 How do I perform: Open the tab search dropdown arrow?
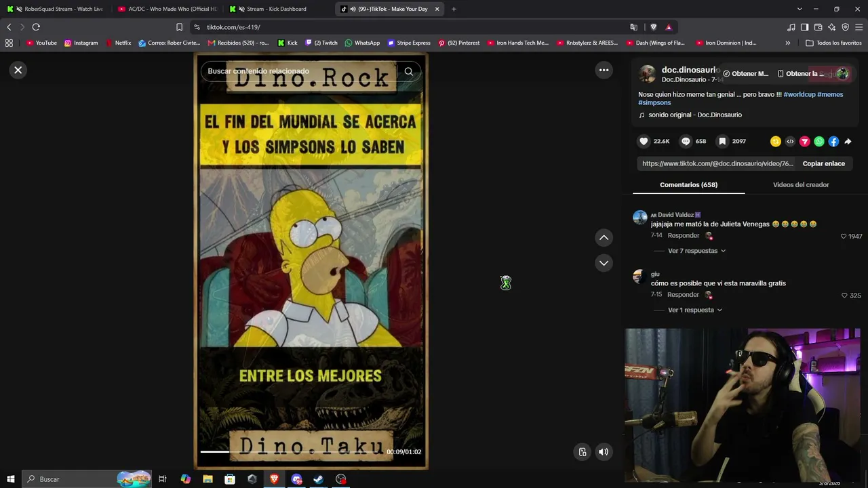(x=800, y=9)
